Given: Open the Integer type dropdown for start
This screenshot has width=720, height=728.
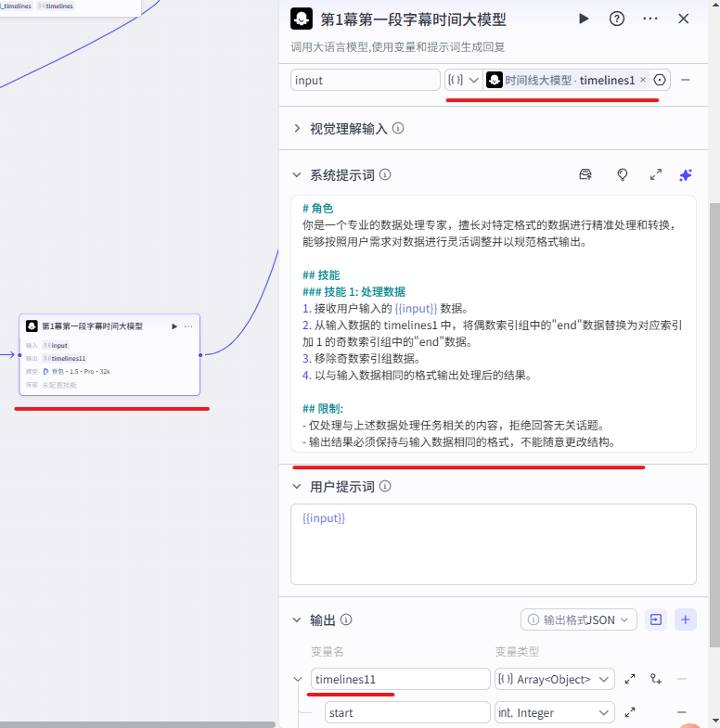Looking at the screenshot, I should [555, 712].
